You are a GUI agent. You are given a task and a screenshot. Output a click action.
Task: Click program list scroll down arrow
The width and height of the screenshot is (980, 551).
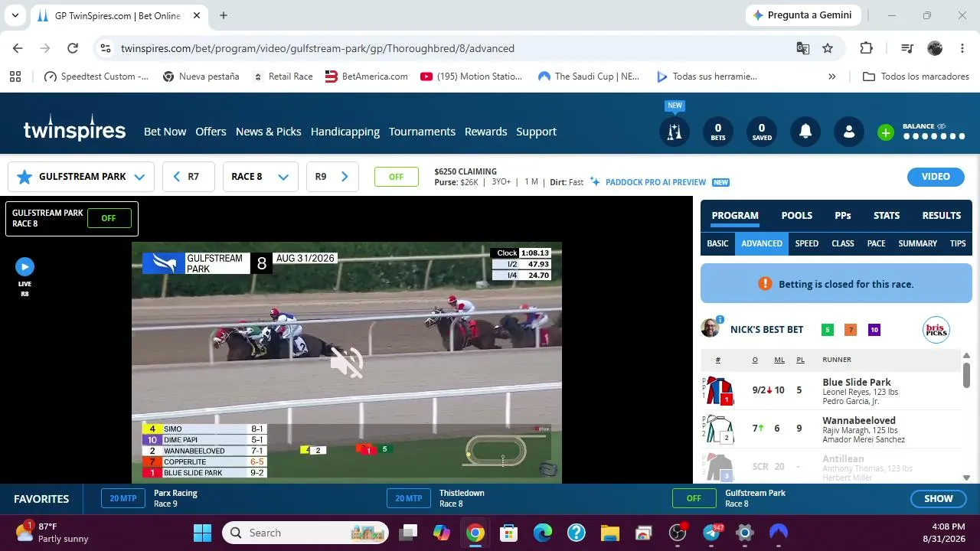coord(966,478)
